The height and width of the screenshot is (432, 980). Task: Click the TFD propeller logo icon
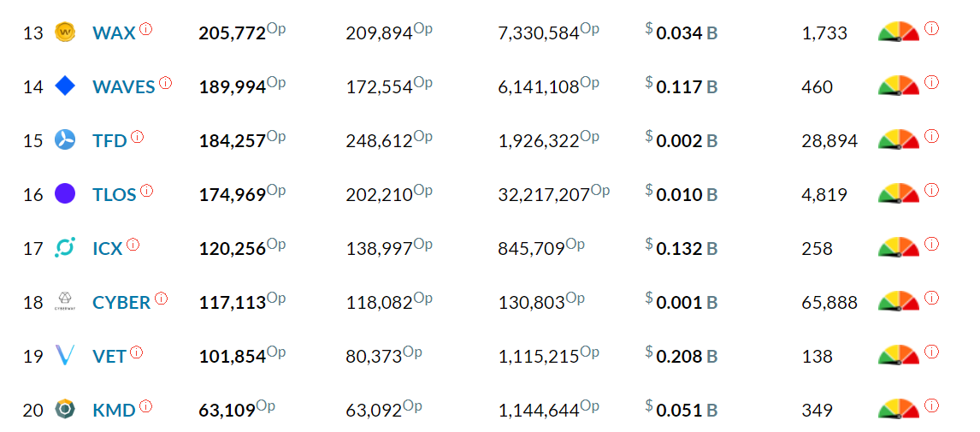click(x=65, y=139)
